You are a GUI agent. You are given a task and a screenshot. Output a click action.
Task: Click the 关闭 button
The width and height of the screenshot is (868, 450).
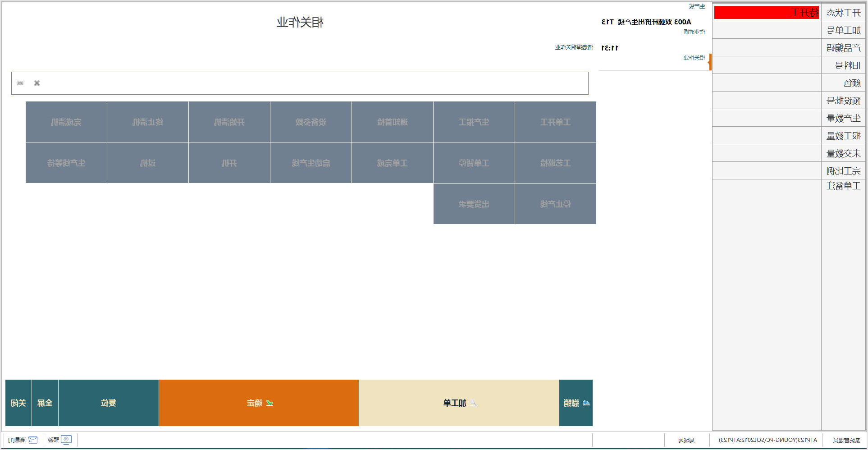(x=18, y=403)
